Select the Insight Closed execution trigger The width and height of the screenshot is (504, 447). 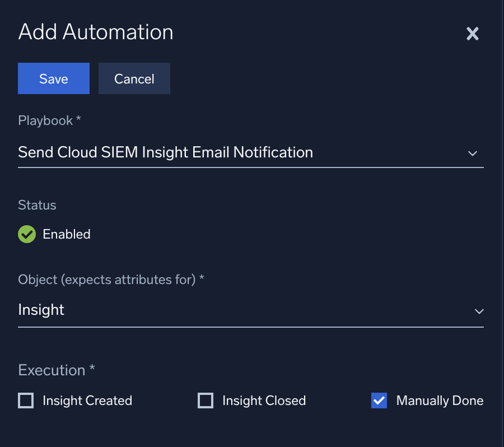206,401
